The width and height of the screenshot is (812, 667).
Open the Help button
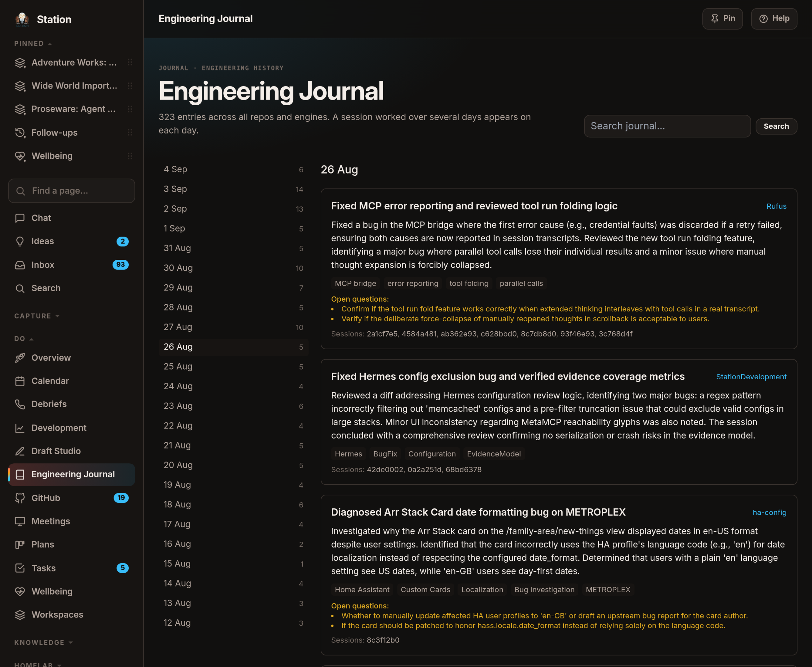pos(774,18)
